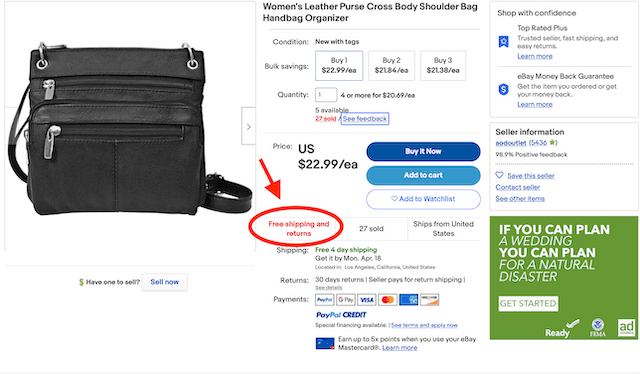Select the Buy 2 at $21.84 option
Image resolution: width=640 pixels, height=374 pixels.
click(x=391, y=65)
